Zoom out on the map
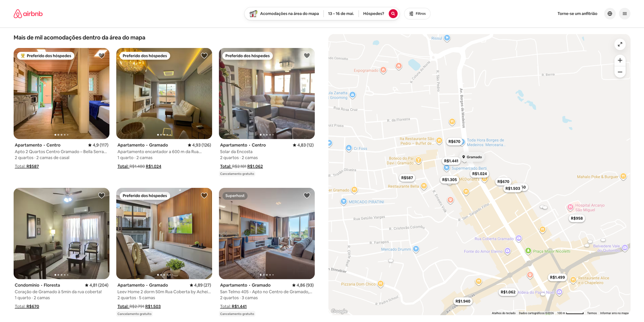 click(620, 72)
